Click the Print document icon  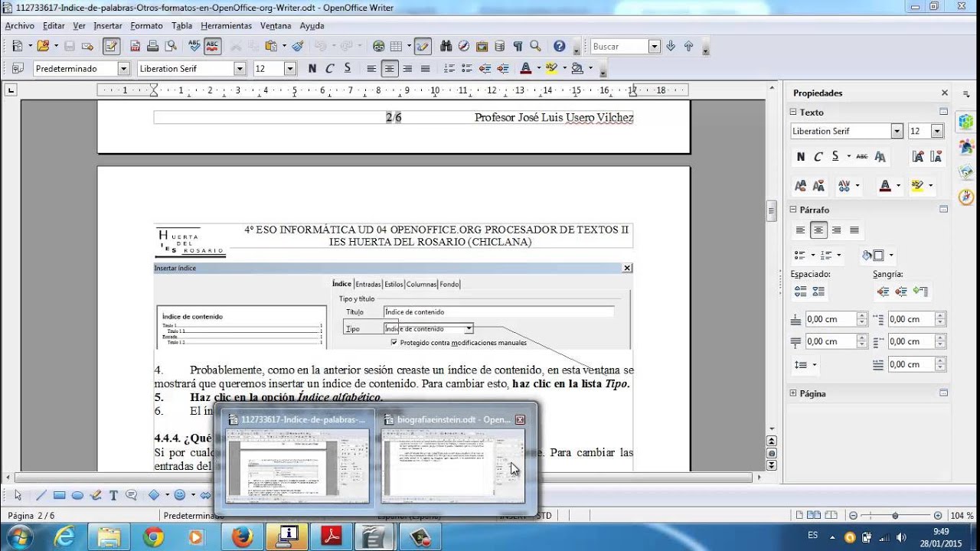click(153, 46)
